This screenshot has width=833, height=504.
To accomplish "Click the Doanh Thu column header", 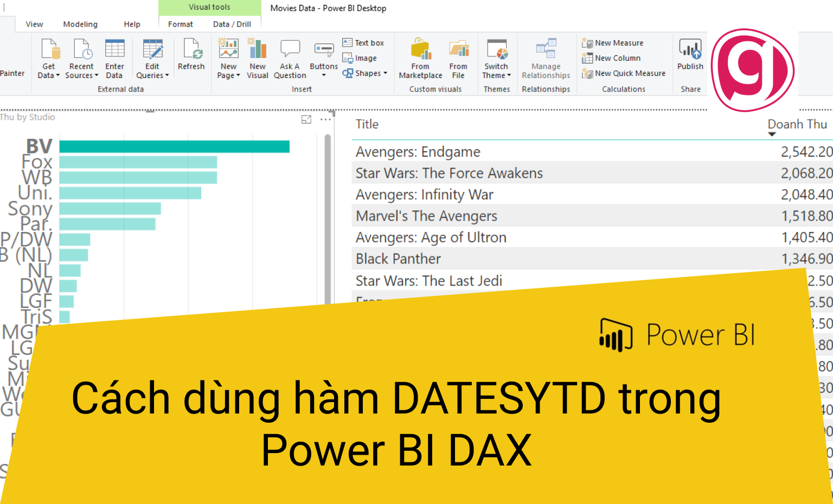I will pos(797,124).
